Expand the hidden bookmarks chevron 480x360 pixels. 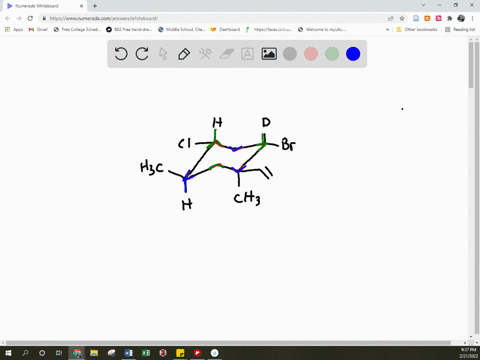tap(387, 29)
